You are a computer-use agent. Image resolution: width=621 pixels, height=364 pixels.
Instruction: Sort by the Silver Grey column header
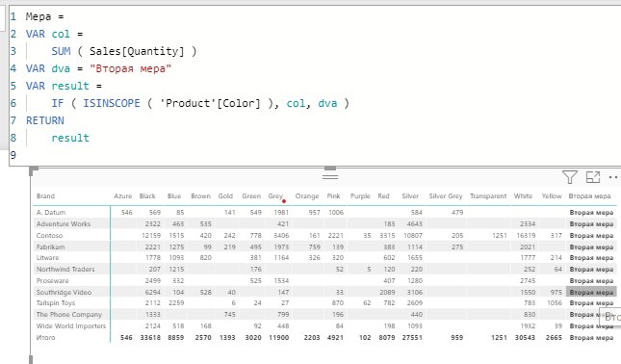click(446, 196)
